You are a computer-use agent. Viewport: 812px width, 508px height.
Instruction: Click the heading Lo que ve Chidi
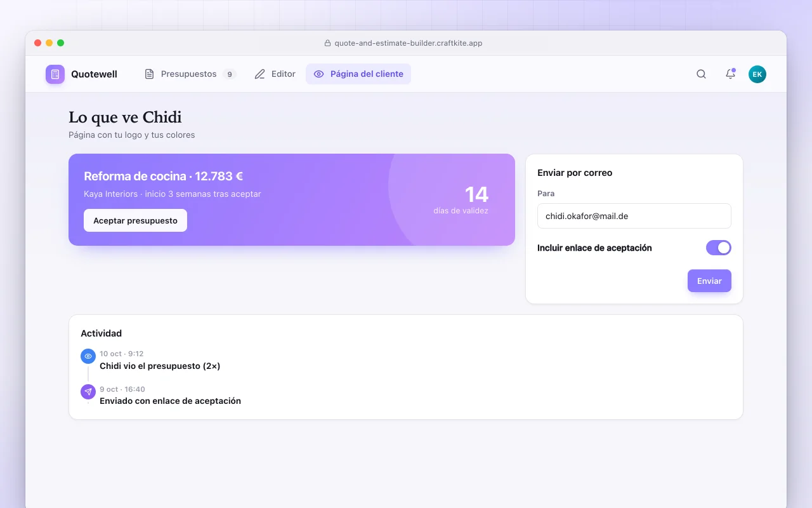click(125, 117)
